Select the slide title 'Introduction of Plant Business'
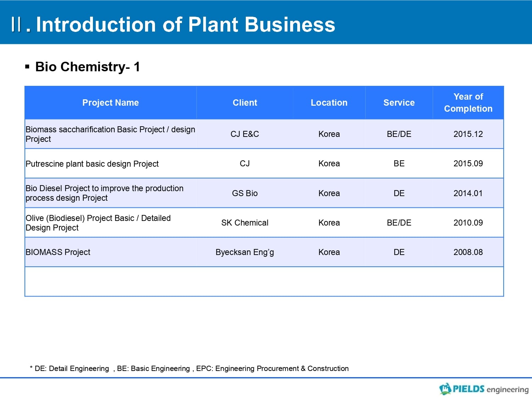Image resolution: width=532 pixels, height=399 pixels. [x=185, y=24]
